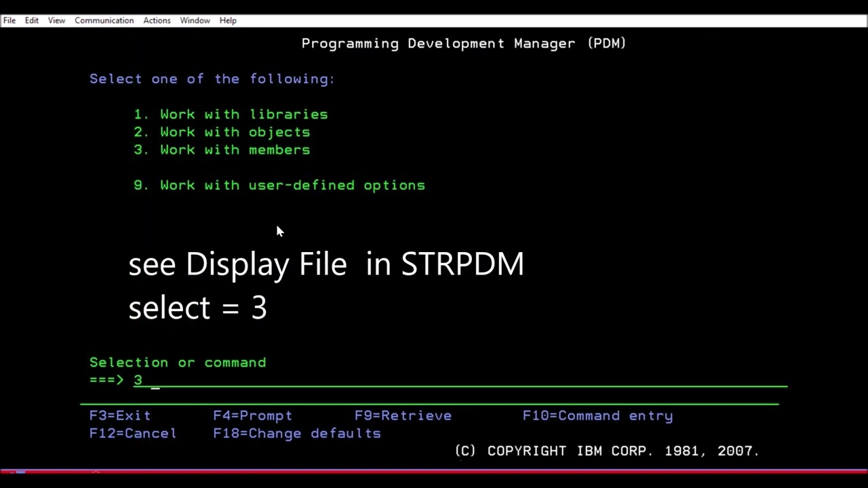
Task: Click the F9=Retrieve function key label
Action: (x=403, y=415)
